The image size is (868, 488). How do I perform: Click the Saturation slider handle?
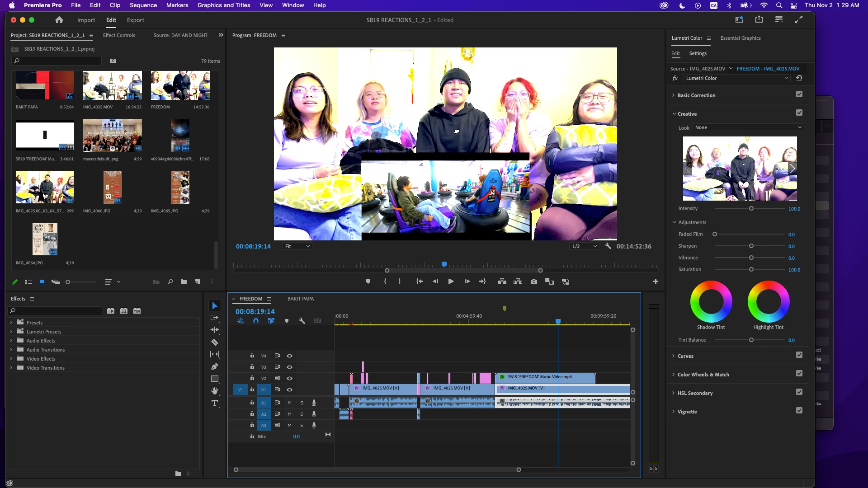751,270
